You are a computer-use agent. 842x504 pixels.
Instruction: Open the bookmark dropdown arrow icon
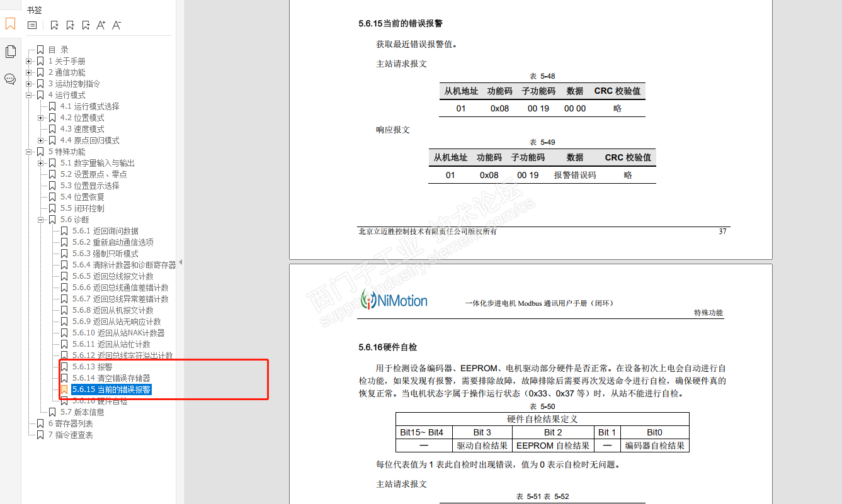click(x=86, y=25)
